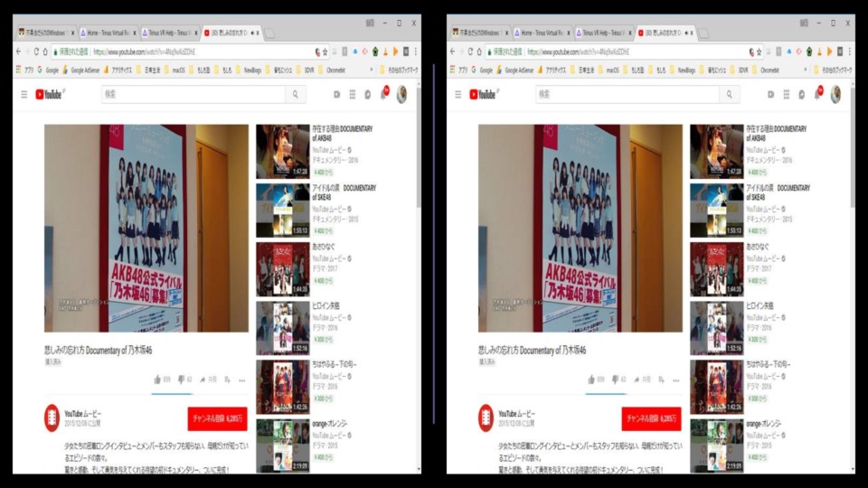The width and height of the screenshot is (868, 488).
Task: Expand the bookmarks overflow chevron in the left window
Action: tap(372, 70)
